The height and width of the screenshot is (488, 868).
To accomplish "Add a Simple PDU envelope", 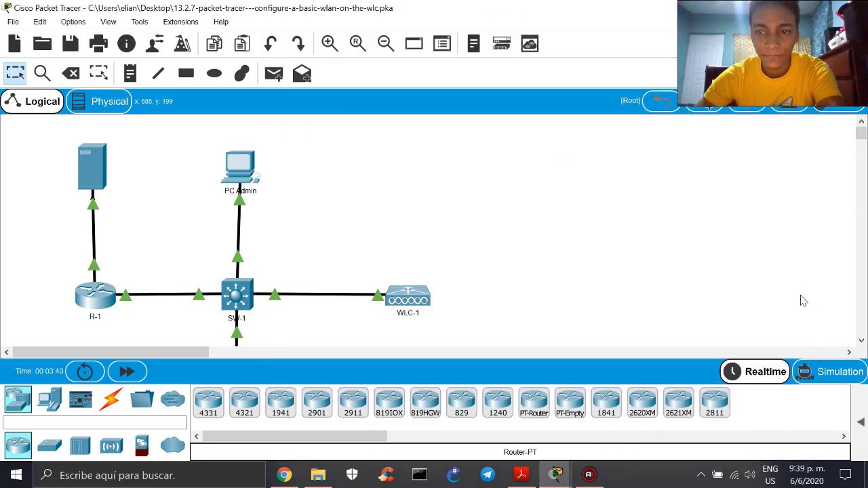I will coord(274,73).
